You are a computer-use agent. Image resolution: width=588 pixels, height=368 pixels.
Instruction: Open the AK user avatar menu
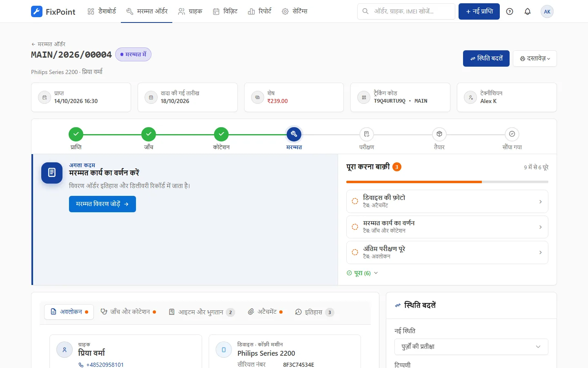pos(547,11)
